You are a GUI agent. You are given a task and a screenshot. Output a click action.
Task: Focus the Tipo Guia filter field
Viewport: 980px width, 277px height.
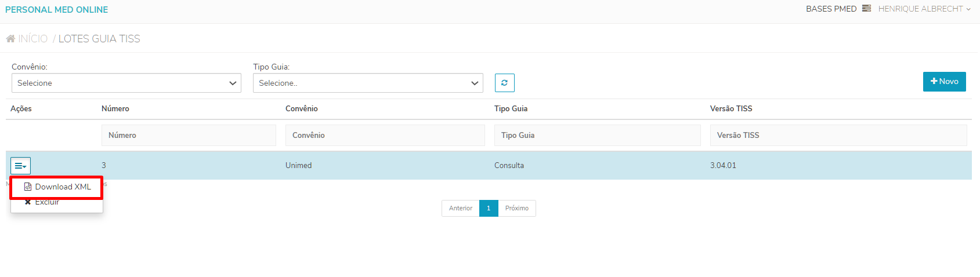[x=598, y=135]
